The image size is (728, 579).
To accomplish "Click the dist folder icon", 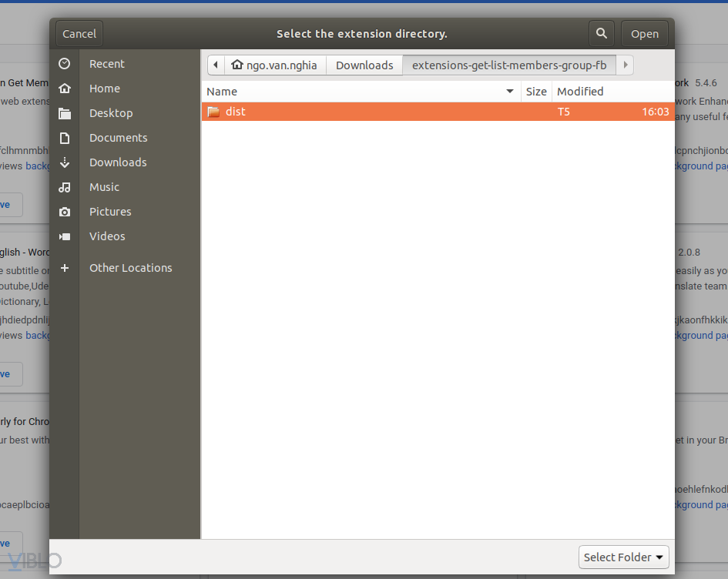I will pyautogui.click(x=213, y=112).
